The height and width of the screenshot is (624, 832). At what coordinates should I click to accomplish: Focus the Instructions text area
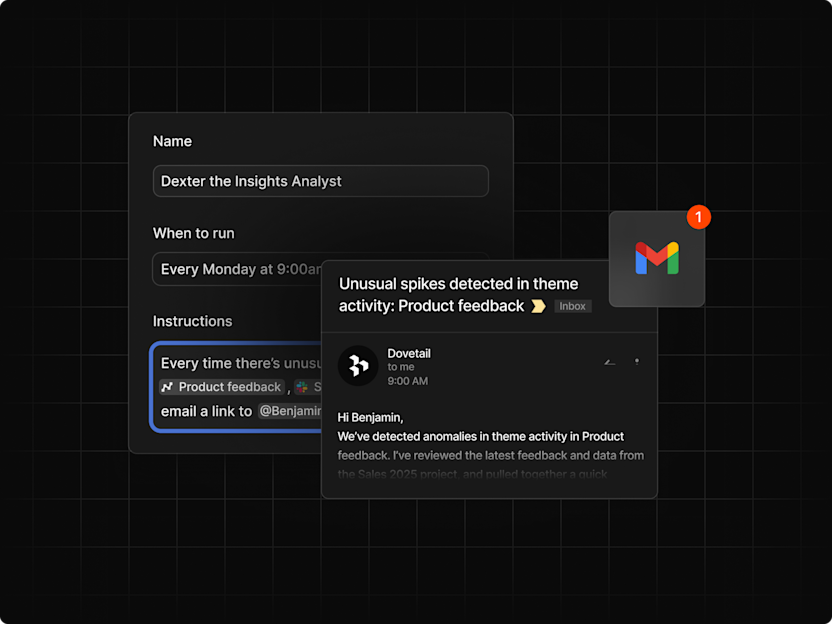(x=236, y=387)
